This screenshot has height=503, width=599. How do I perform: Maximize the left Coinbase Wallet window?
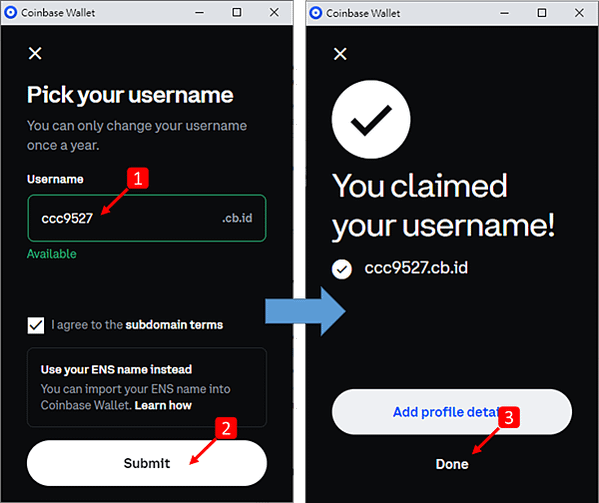(237, 13)
